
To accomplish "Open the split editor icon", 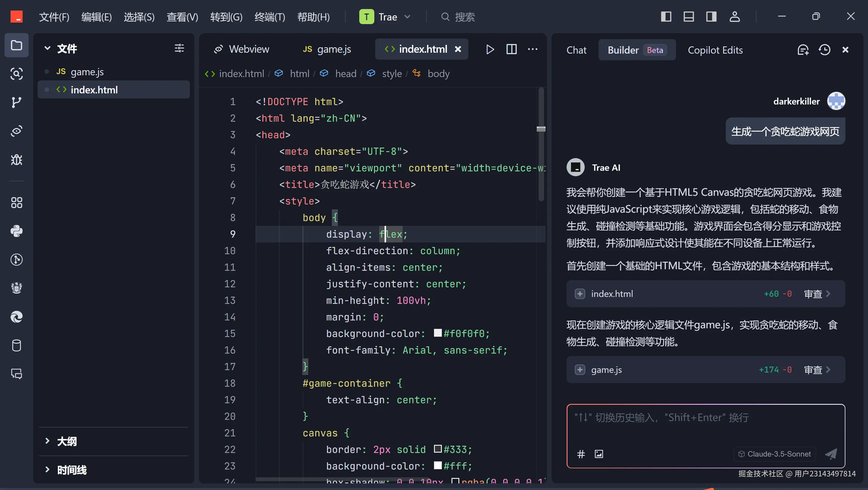I will pyautogui.click(x=511, y=49).
